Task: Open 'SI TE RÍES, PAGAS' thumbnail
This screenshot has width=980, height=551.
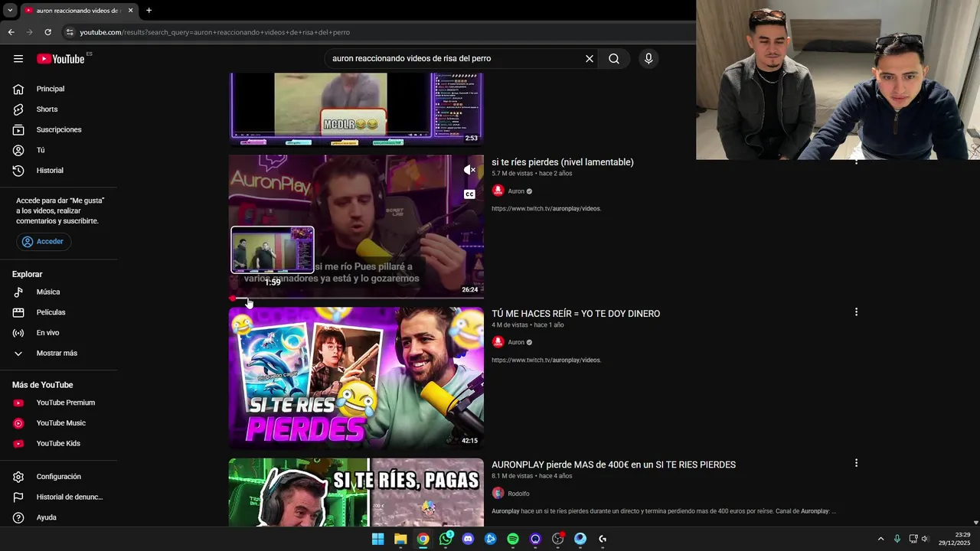Action: click(x=356, y=493)
